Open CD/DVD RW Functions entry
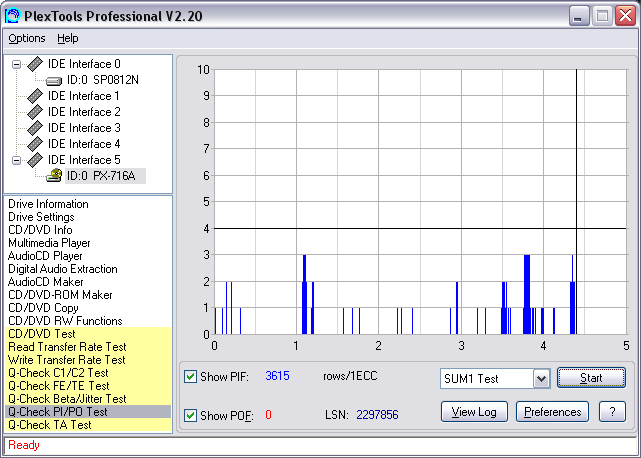 click(65, 321)
